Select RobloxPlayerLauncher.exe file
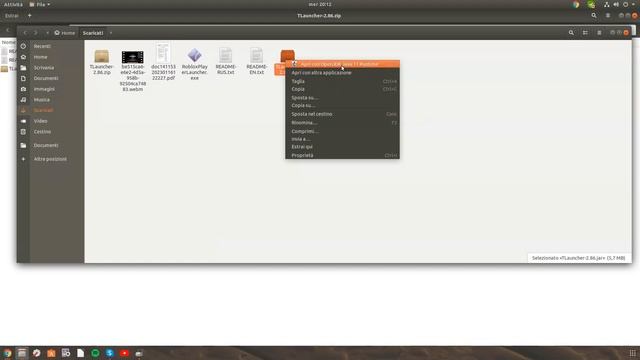Viewport: 640px width, 360px height. pos(195,56)
